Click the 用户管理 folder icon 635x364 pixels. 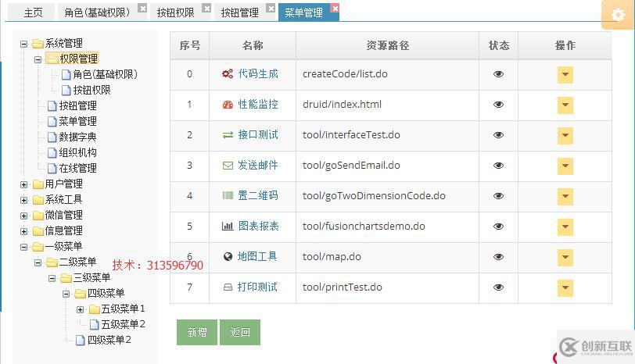click(x=38, y=184)
